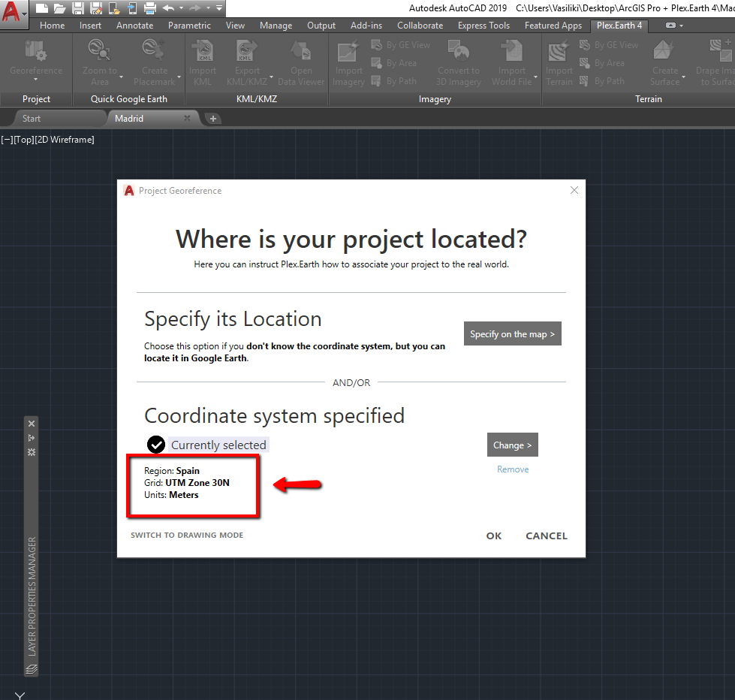The height and width of the screenshot is (700, 735).
Task: Click the Plot printer icon
Action: (x=150, y=8)
